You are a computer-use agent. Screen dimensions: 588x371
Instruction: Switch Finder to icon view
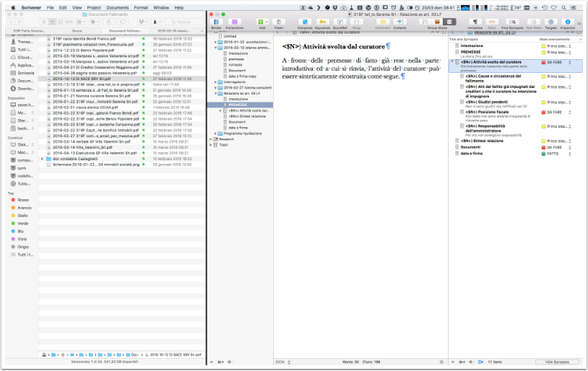[44, 22]
